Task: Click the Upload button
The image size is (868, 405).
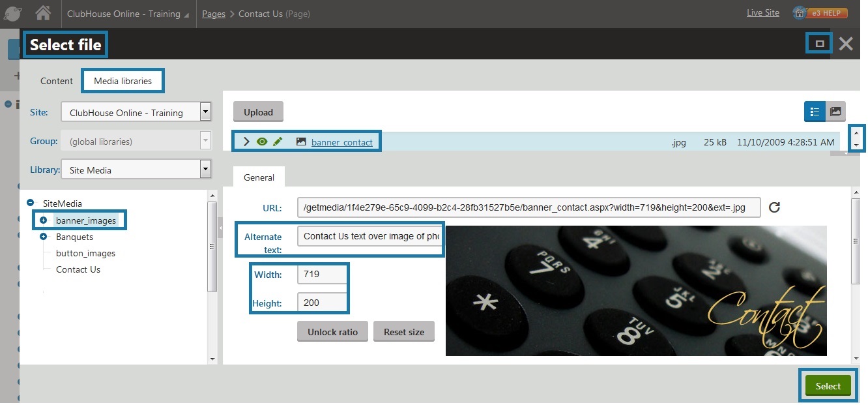Action: (258, 112)
